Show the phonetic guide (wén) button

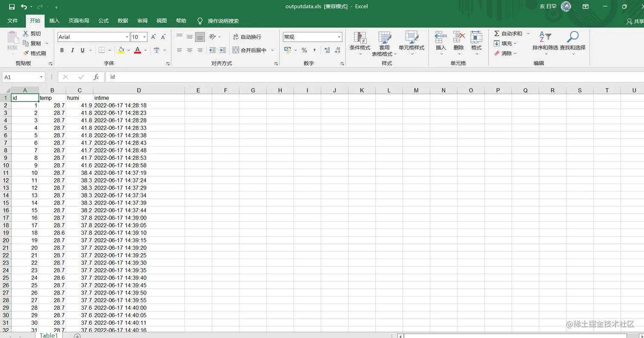tap(156, 50)
